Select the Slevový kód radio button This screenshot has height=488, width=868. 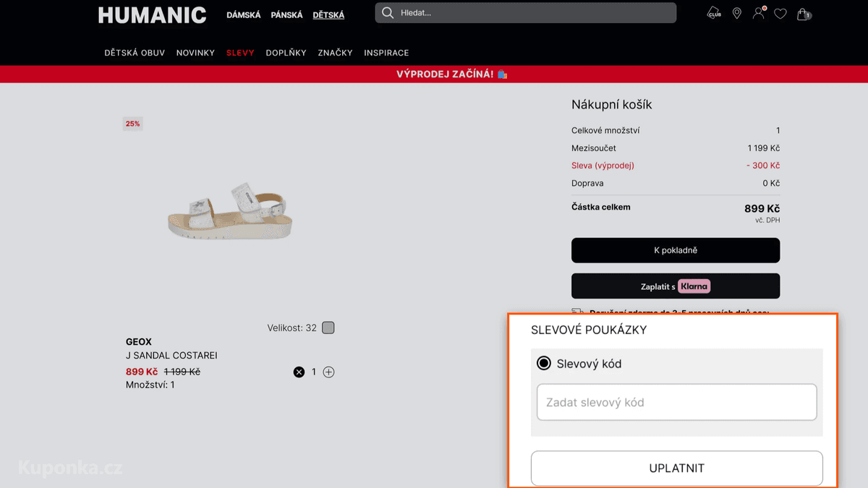click(544, 363)
